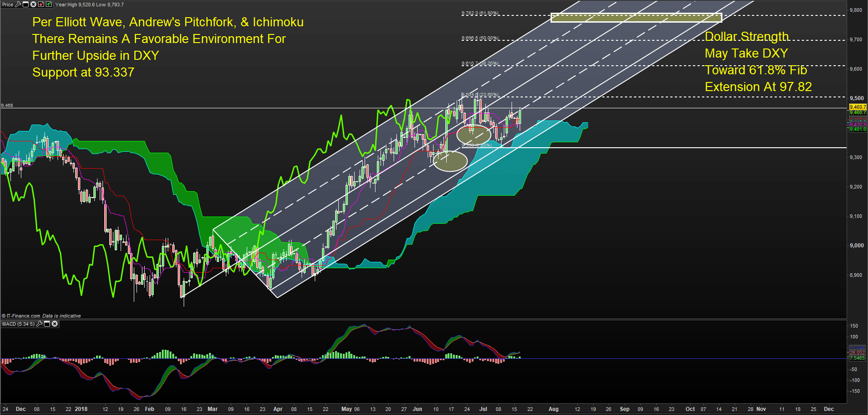Click the green up-arrow icon in Price header
The height and width of the screenshot is (415, 868).
49,4
